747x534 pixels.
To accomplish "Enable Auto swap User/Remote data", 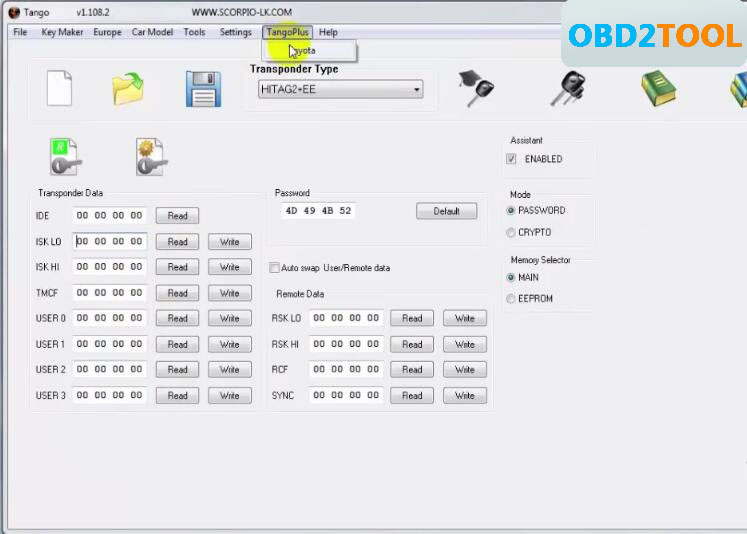I will click(274, 268).
